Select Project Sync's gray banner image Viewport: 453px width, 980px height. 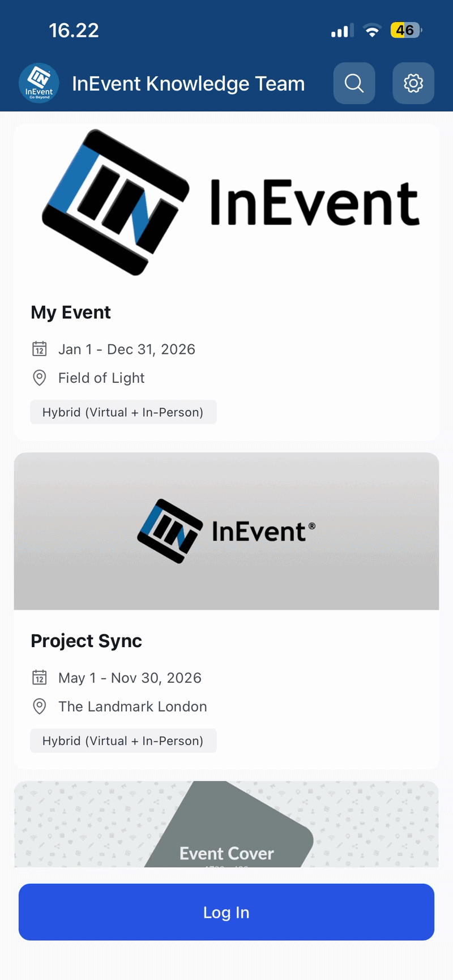coord(226,531)
